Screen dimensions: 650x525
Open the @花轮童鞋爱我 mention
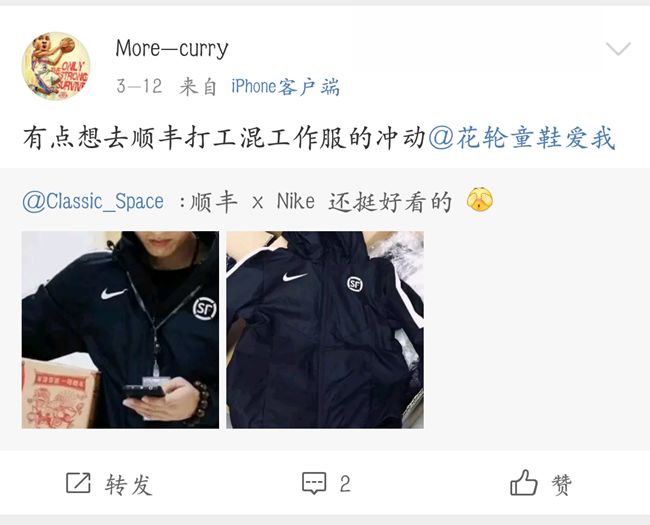521,138
